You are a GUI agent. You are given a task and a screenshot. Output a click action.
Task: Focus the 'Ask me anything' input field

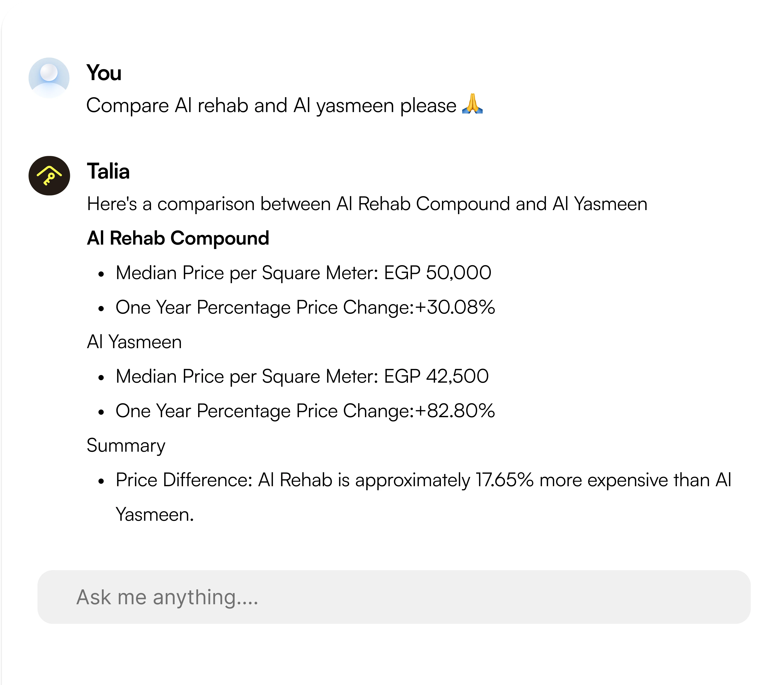coord(394,597)
